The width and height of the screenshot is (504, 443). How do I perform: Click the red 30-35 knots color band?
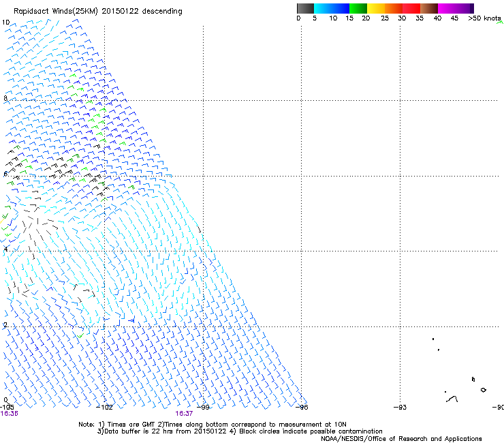(411, 8)
